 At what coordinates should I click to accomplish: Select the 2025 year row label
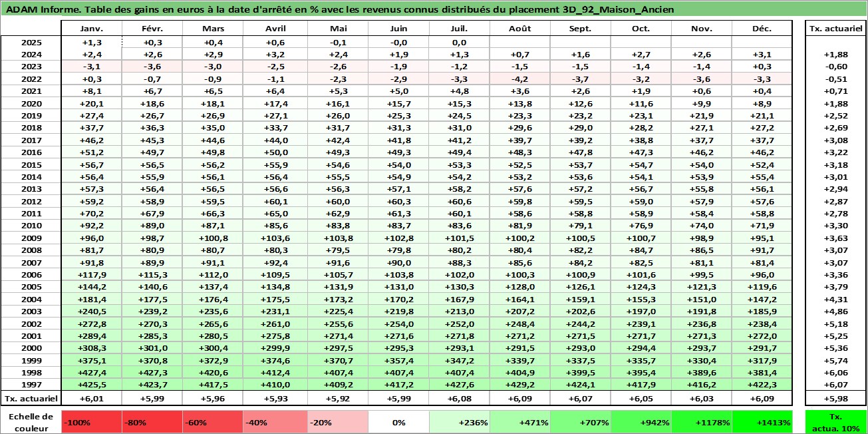(31, 41)
